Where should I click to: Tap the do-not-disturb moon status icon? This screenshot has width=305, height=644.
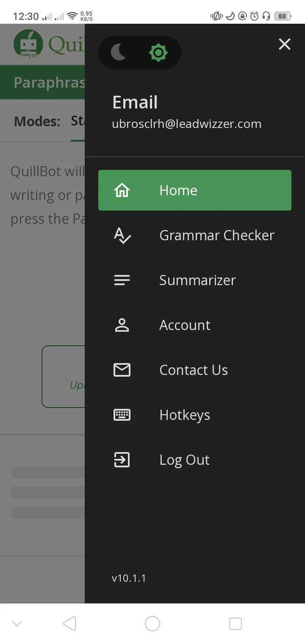[230, 16]
